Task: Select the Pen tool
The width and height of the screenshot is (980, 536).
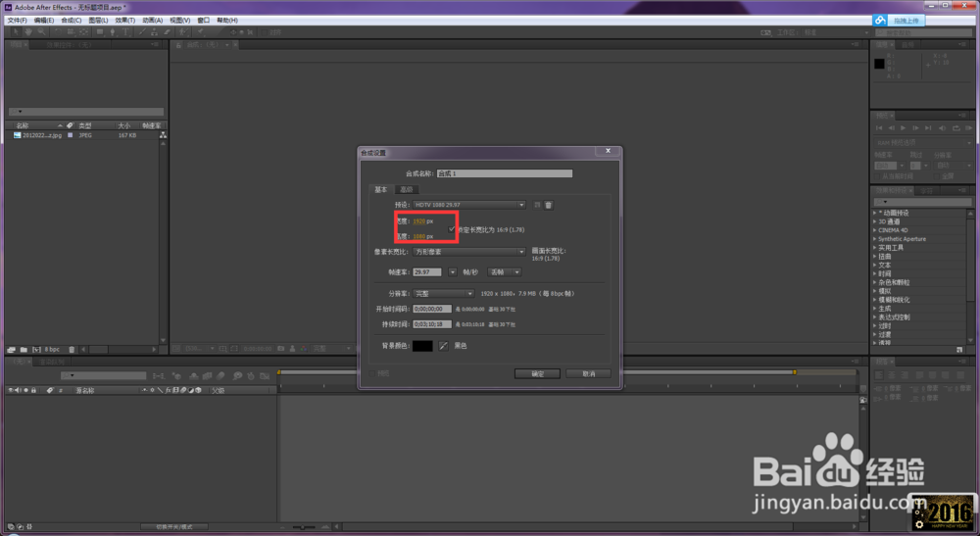Action: (x=113, y=31)
